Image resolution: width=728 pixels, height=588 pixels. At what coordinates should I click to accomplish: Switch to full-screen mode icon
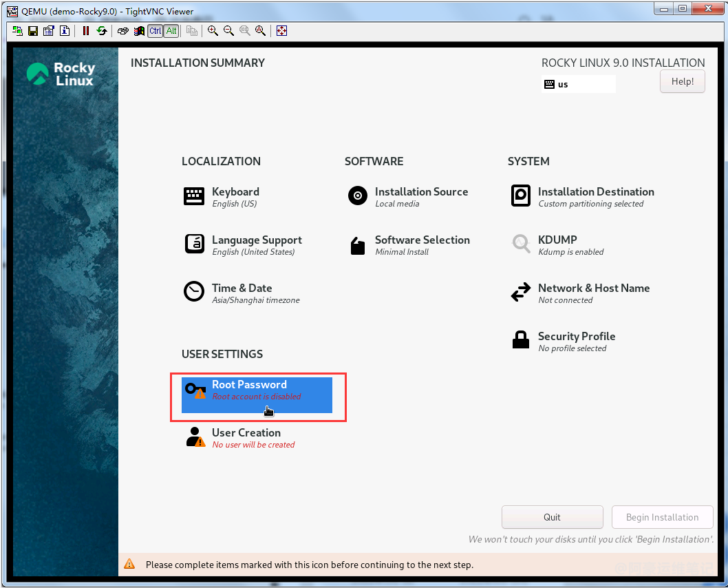click(x=281, y=31)
